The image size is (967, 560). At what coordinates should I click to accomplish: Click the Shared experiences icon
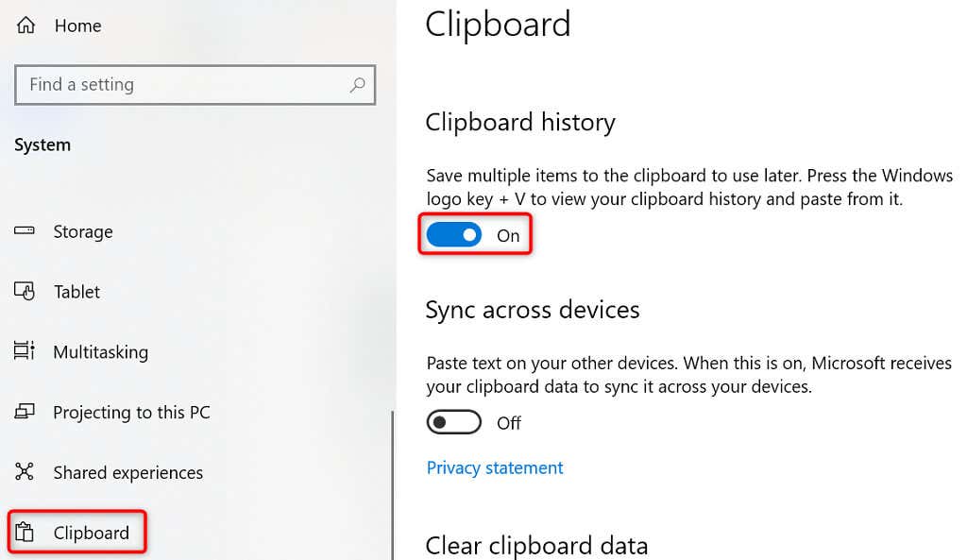(25, 472)
